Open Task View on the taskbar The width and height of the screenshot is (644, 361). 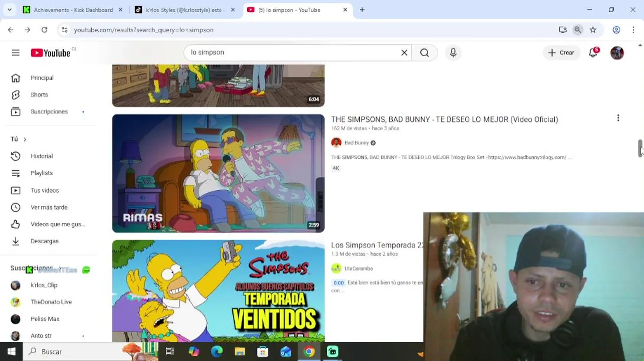tap(170, 351)
